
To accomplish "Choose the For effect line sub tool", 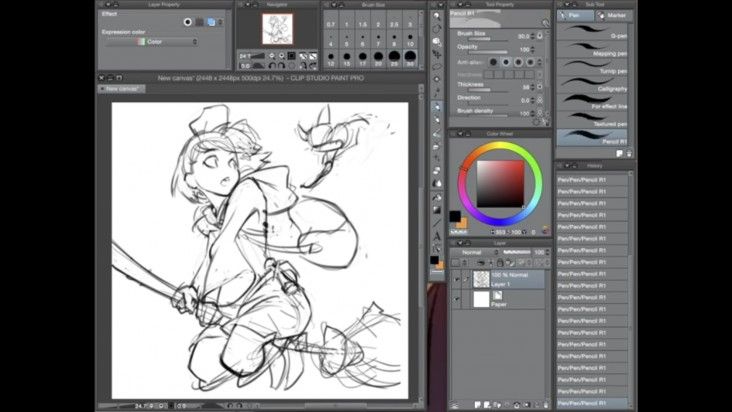I will point(592,102).
